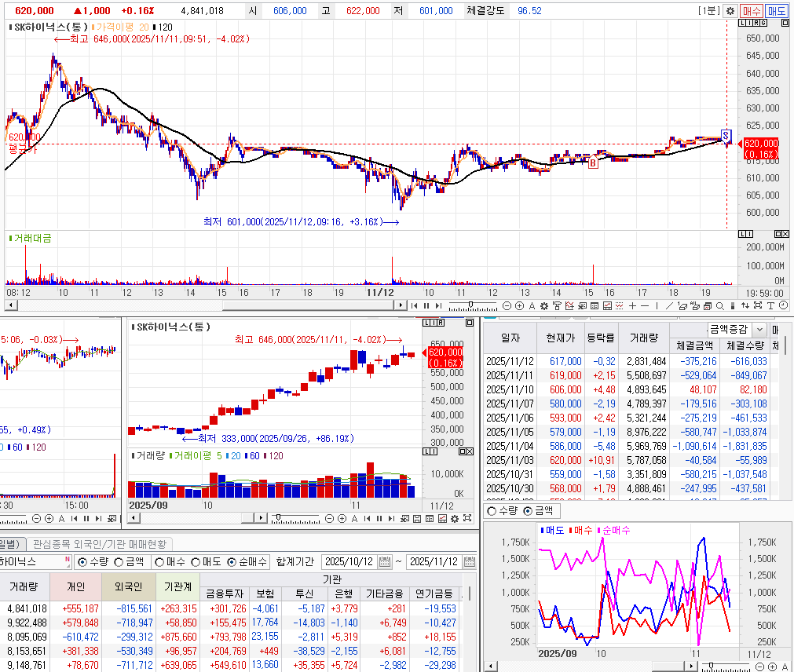Click the blue 매도 sell button

[776, 11]
